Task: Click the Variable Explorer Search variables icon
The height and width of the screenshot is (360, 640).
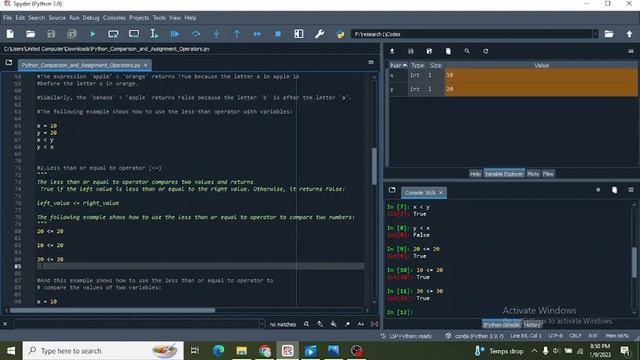Action: pos(467,51)
